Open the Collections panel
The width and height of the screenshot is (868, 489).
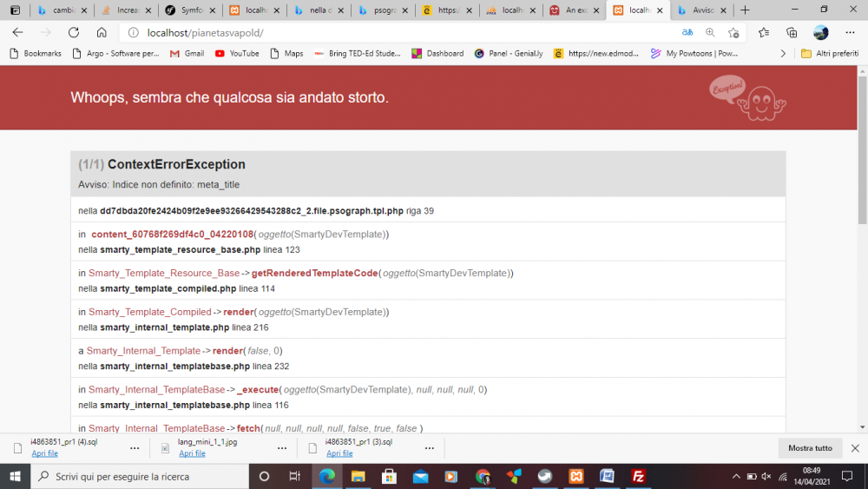pyautogui.click(x=792, y=33)
